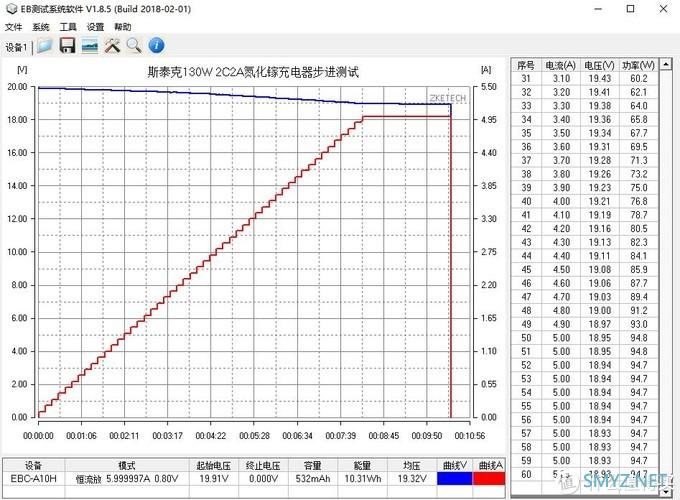Click the 均压 header cell
The width and height of the screenshot is (680, 500).
(x=412, y=466)
